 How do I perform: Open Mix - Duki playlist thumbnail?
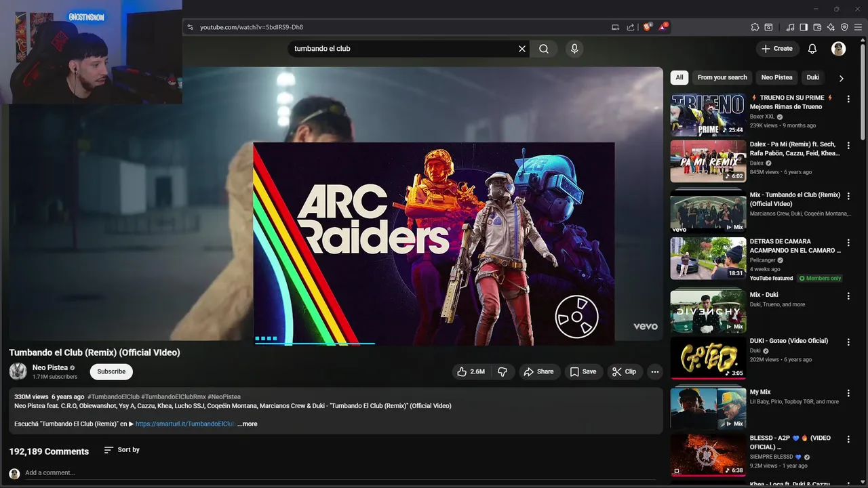[708, 311]
